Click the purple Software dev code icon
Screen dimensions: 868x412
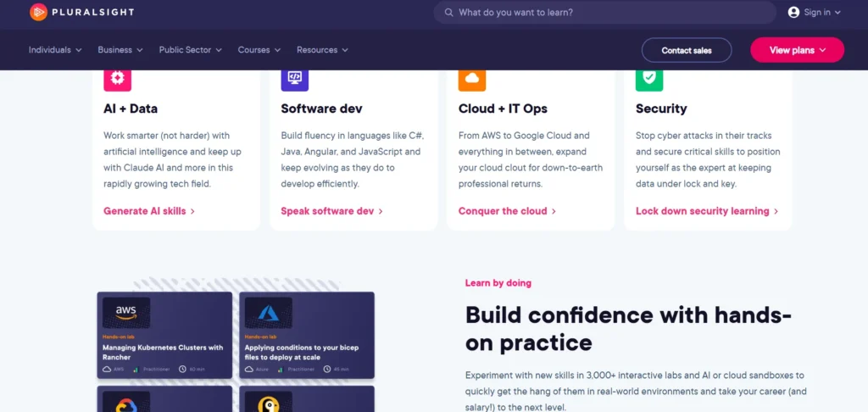[x=294, y=78]
